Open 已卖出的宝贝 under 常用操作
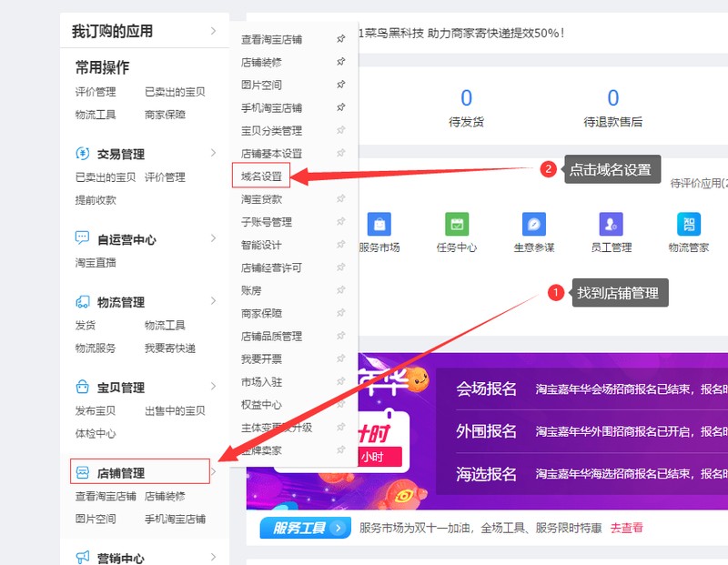The height and width of the screenshot is (565, 728). [175, 92]
